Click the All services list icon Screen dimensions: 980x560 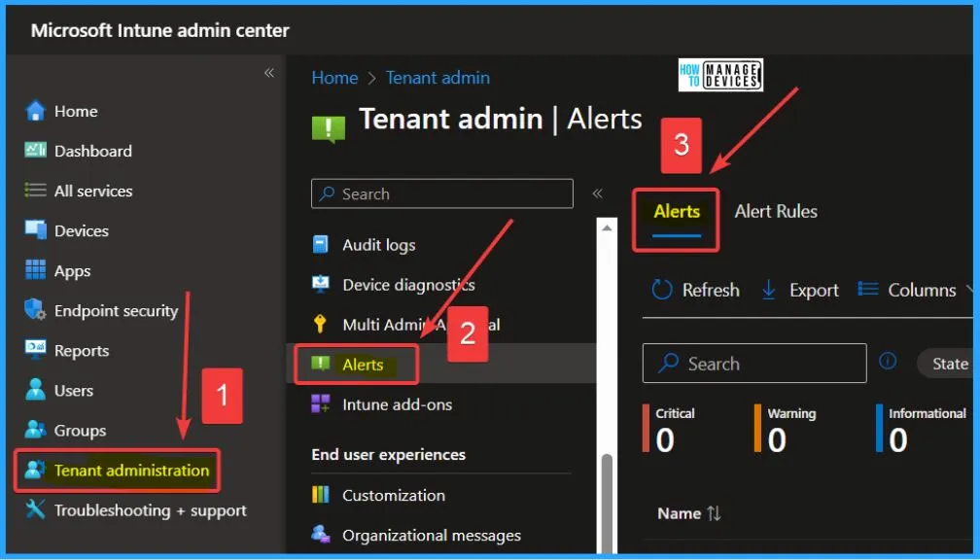tap(35, 191)
